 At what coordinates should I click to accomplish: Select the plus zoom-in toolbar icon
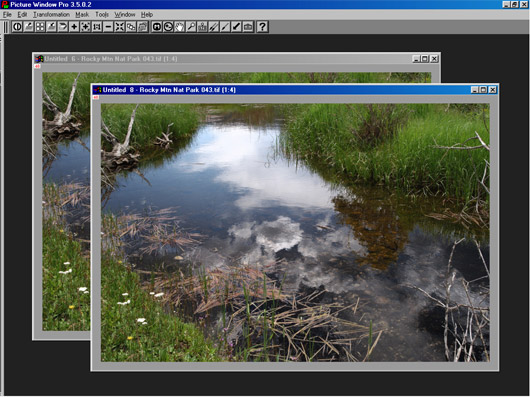[74, 27]
